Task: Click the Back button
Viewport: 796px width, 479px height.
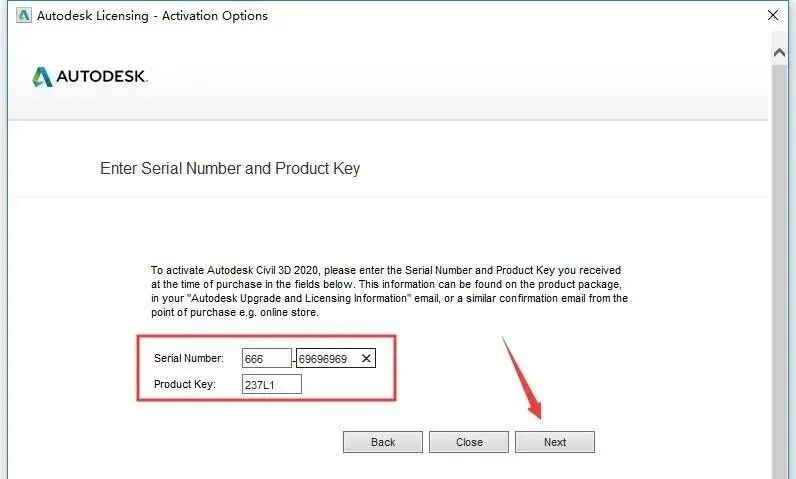Action: point(383,442)
